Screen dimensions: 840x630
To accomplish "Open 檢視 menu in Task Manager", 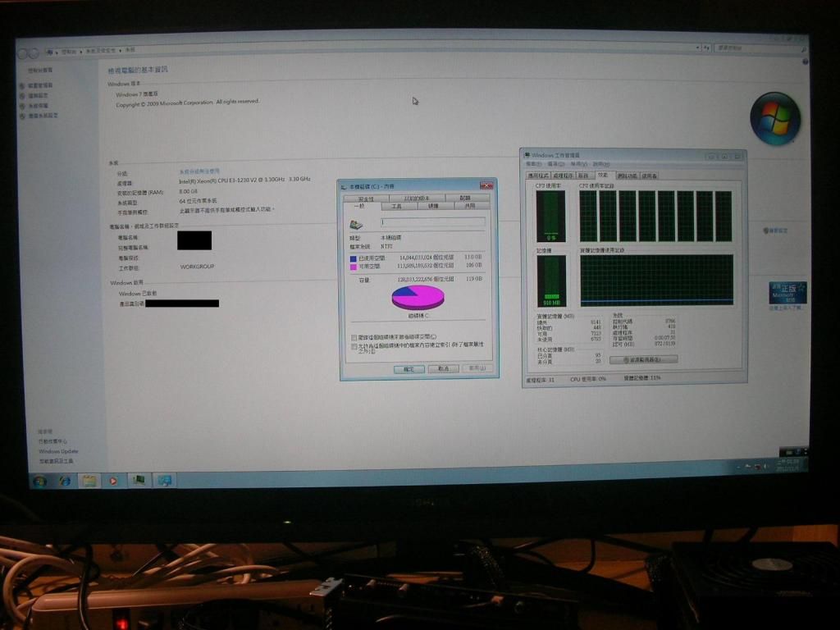I will (x=578, y=164).
